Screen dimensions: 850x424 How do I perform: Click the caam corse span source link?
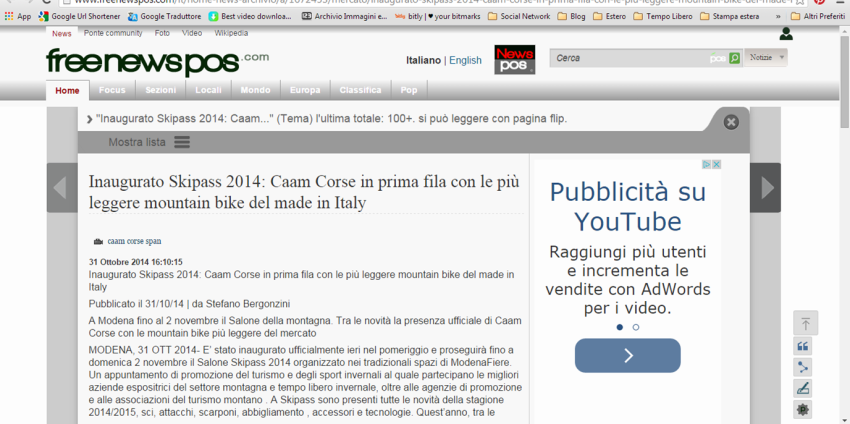134,241
